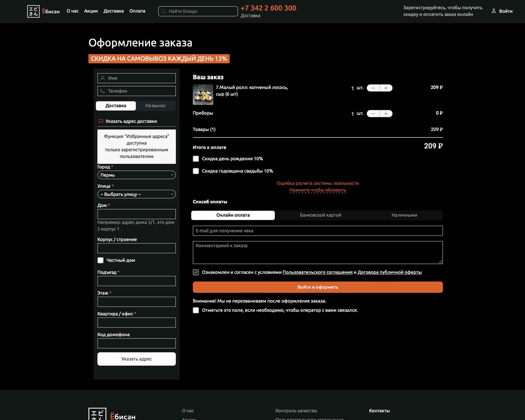The width and height of the screenshot is (525, 420).
Task: Select Банковской картой payment method
Action: [320, 215]
